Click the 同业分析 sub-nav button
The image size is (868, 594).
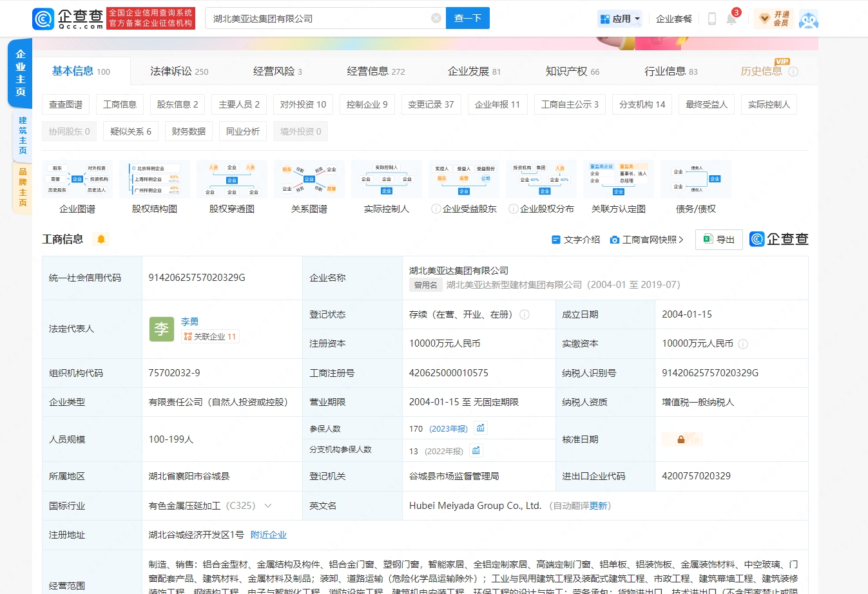[x=243, y=131]
